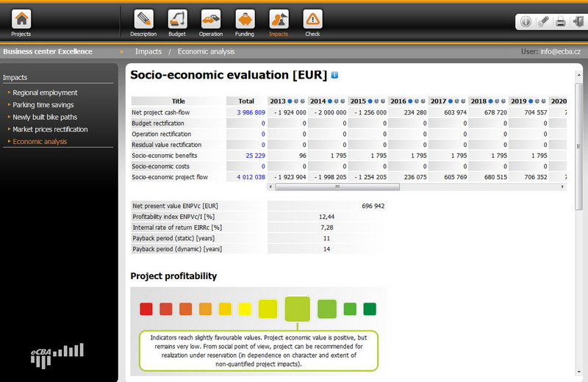Click the table's horizontal scrollbar thumb

pyautogui.click(x=337, y=187)
